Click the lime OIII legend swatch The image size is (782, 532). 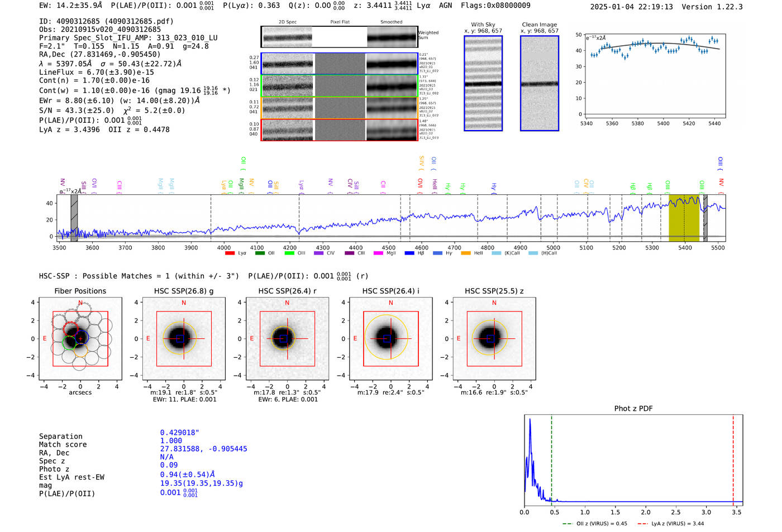(x=289, y=253)
